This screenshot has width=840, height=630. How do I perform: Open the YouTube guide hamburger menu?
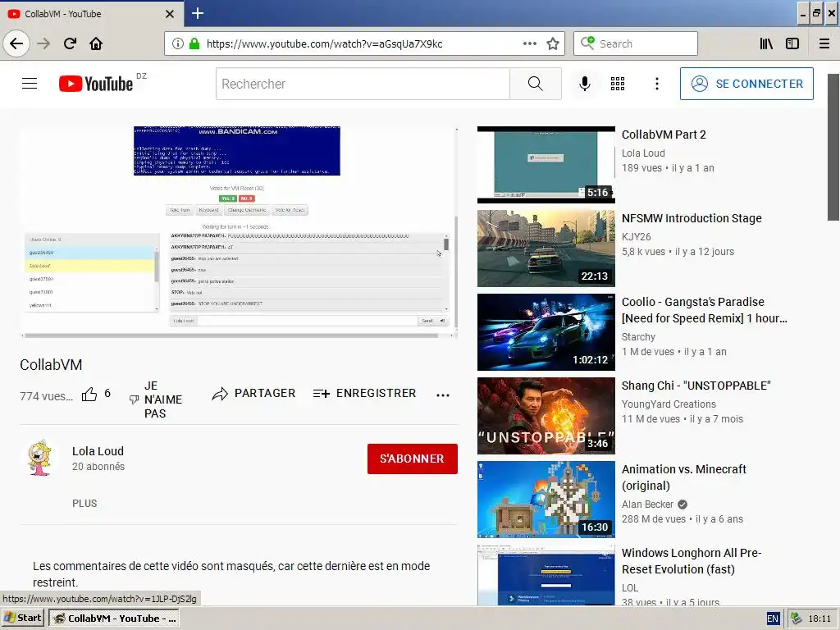(30, 84)
